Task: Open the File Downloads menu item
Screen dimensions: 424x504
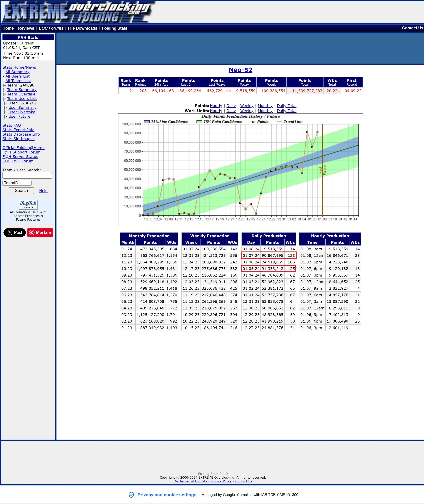Action: tap(82, 28)
